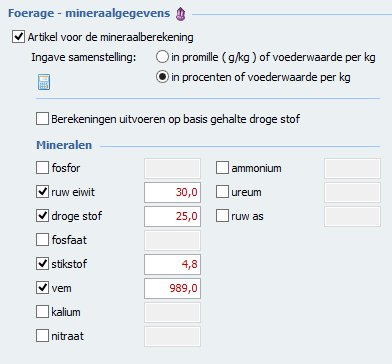
Task: Enable the ammonium checkbox
Action: tap(222, 168)
